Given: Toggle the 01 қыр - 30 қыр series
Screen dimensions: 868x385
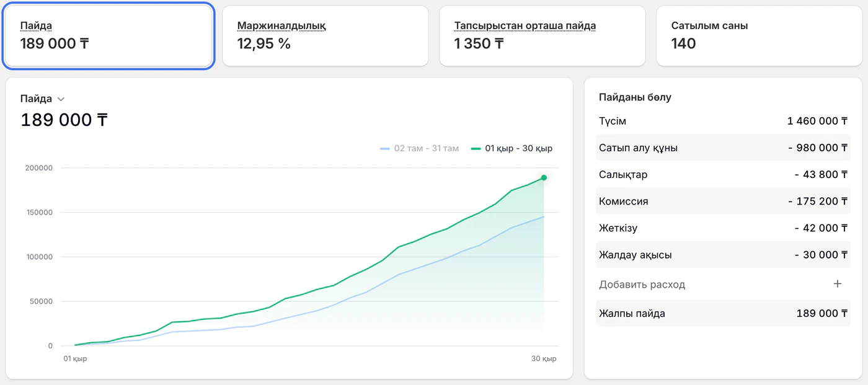Looking at the screenshot, I should pyautogui.click(x=511, y=148).
